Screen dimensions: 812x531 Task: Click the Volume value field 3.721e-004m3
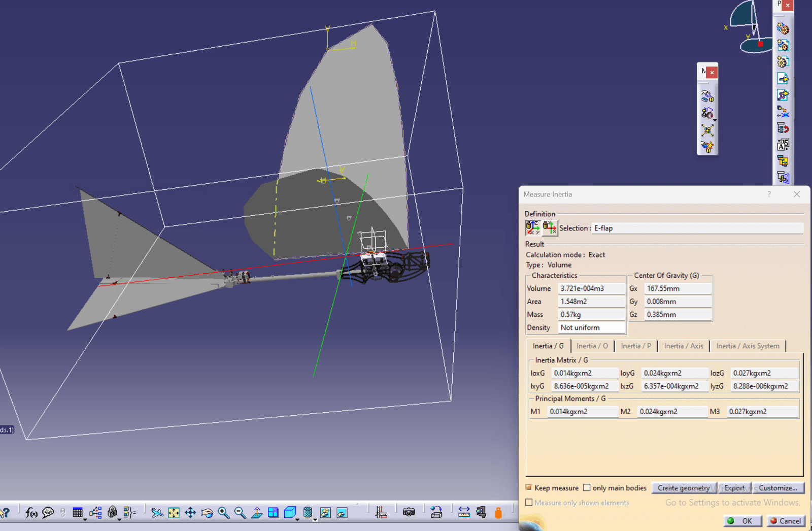click(592, 288)
